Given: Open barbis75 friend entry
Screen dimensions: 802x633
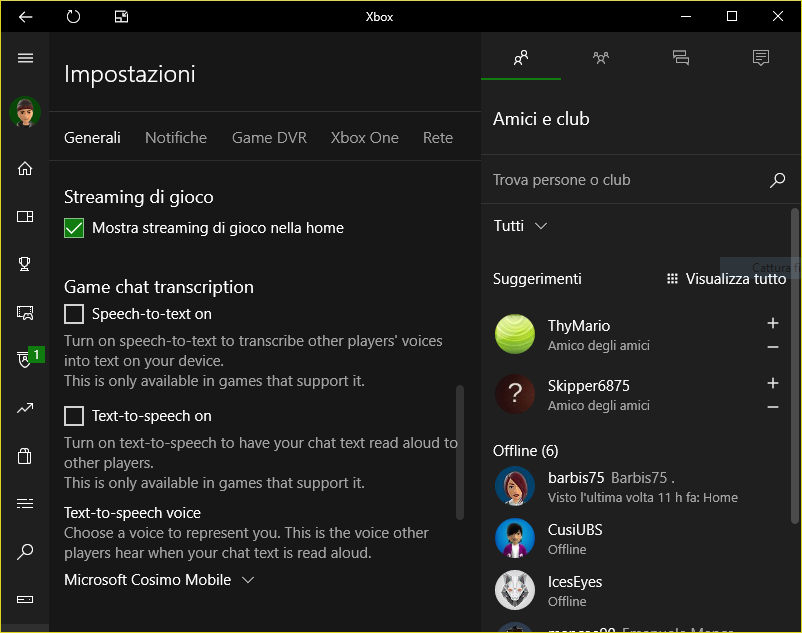Looking at the screenshot, I should tap(637, 486).
